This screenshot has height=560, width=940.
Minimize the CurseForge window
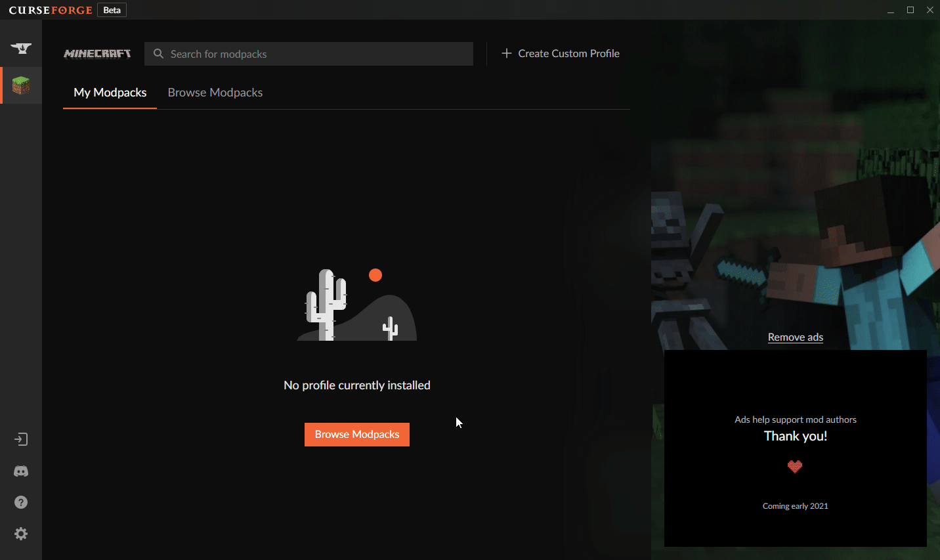pyautogui.click(x=891, y=10)
